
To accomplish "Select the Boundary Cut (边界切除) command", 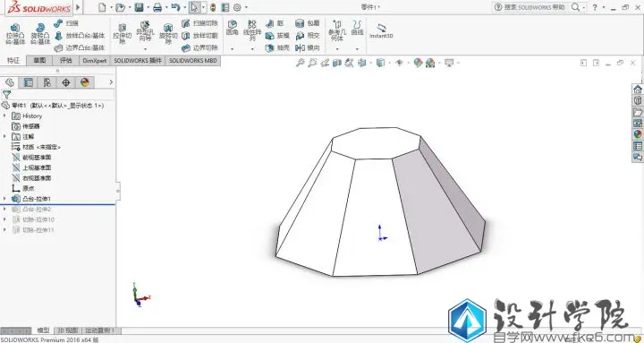I will tap(199, 47).
